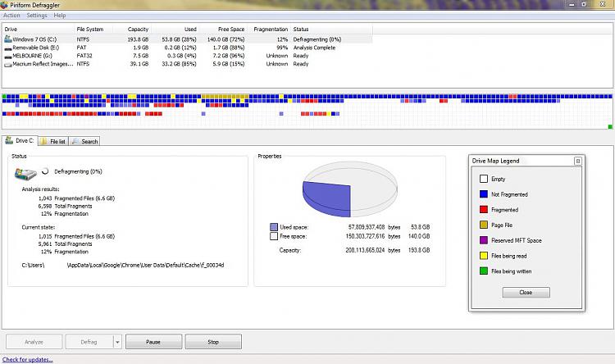Sort by the Free Space column header
This screenshot has height=364, width=615.
tap(223, 29)
